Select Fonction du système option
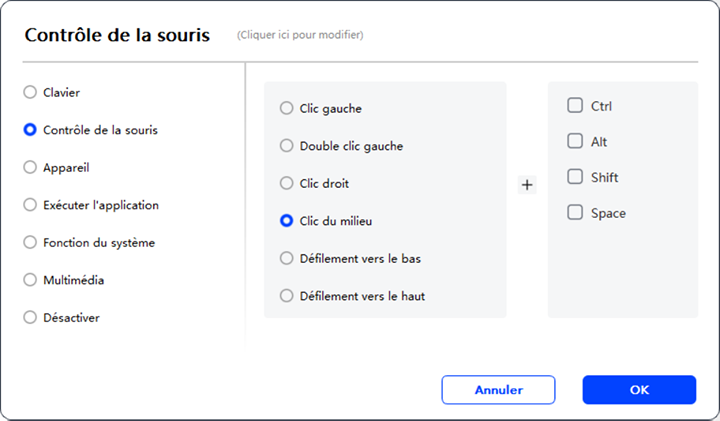The image size is (720, 421). [x=30, y=242]
